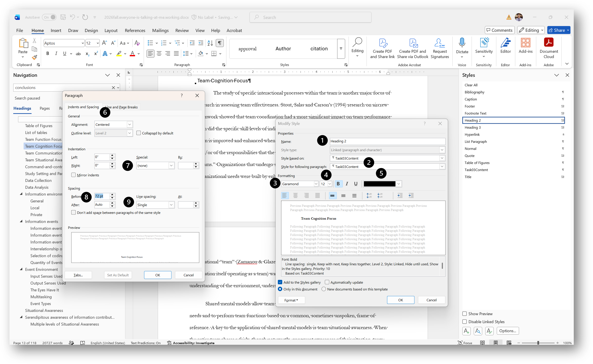This screenshot has width=593, height=364.
Task: Open the Special indentation dropdown
Action: click(x=171, y=166)
